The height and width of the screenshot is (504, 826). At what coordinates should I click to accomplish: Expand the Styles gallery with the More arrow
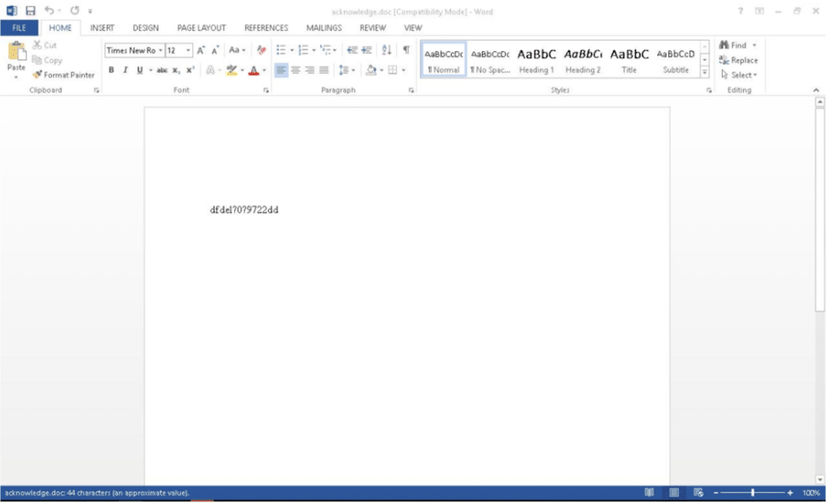705,72
